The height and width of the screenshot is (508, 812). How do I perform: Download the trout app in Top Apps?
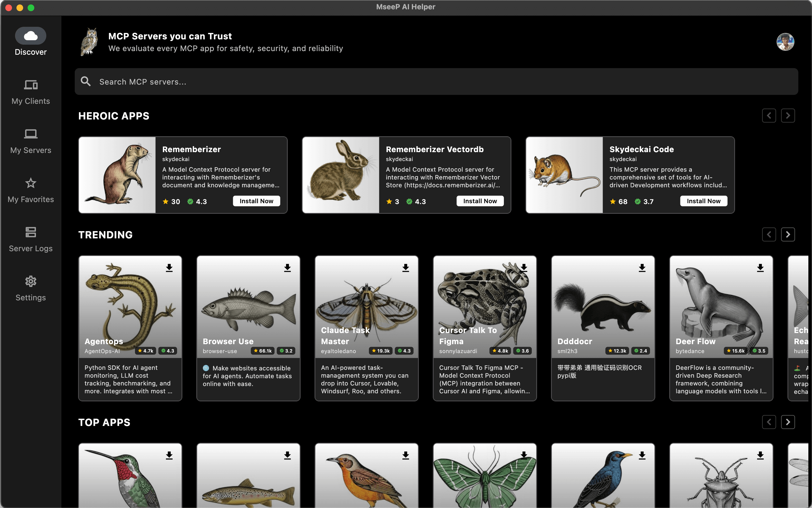pyautogui.click(x=287, y=455)
